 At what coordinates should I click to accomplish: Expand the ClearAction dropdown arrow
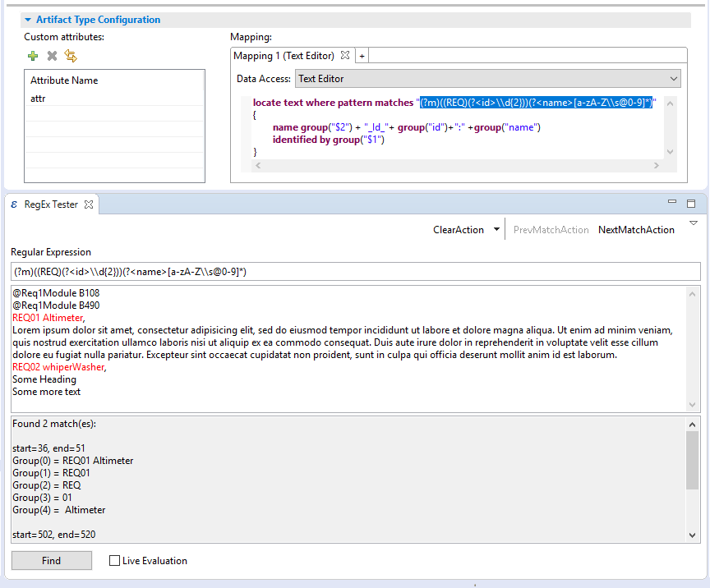[x=496, y=231]
